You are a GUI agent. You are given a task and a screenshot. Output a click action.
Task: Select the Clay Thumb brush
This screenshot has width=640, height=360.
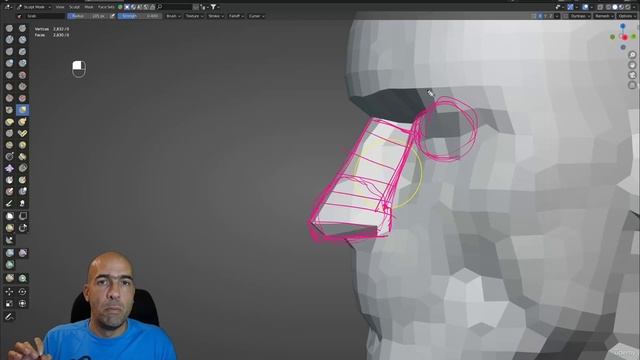click(9, 51)
